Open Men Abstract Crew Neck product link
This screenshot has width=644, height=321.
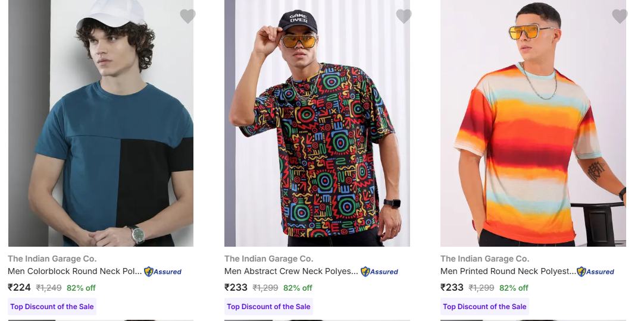291,272
